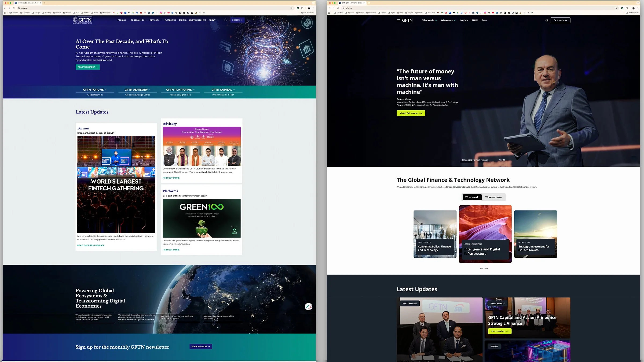Open the tab list chevron in the left browser
The height and width of the screenshot is (362, 644).
coord(313,3)
